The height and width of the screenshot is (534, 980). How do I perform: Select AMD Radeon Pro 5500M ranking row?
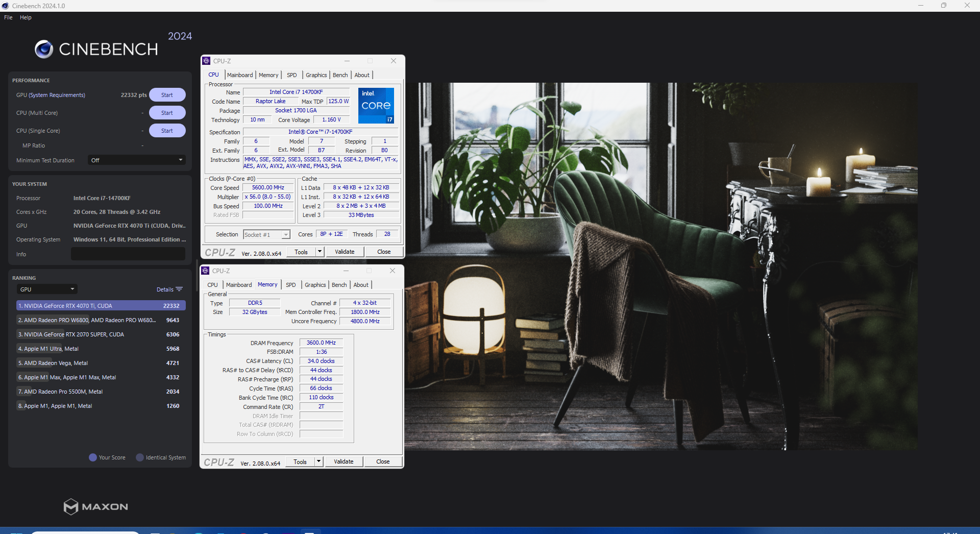tap(101, 392)
